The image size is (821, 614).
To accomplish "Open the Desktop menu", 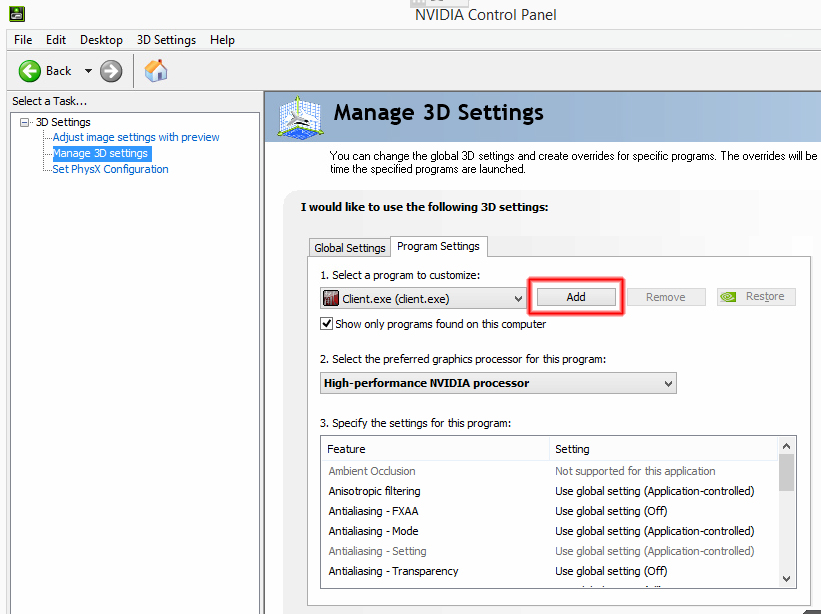I will pos(101,40).
